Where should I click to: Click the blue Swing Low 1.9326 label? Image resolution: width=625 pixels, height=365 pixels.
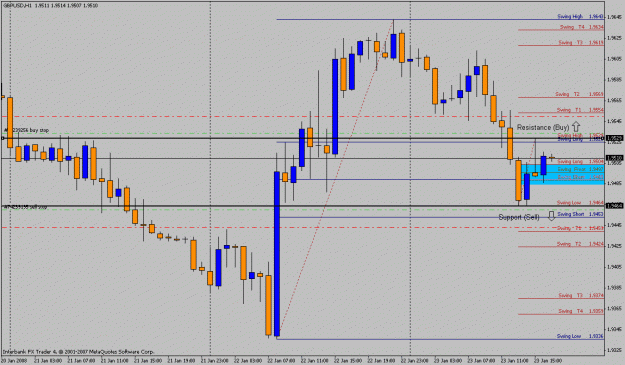tap(580, 336)
